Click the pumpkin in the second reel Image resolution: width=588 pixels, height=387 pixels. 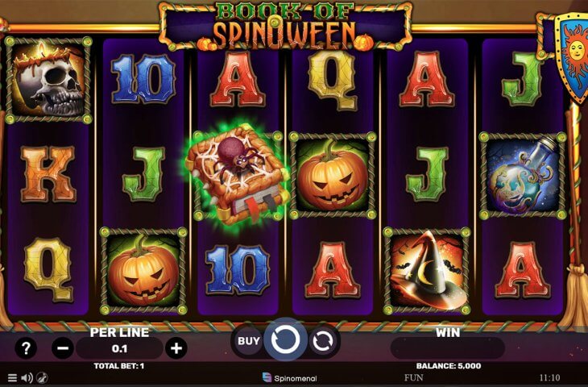point(143,270)
